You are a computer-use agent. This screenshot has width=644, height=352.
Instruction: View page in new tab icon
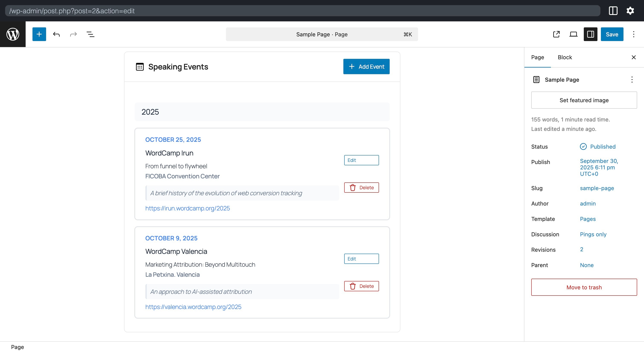coord(556,34)
